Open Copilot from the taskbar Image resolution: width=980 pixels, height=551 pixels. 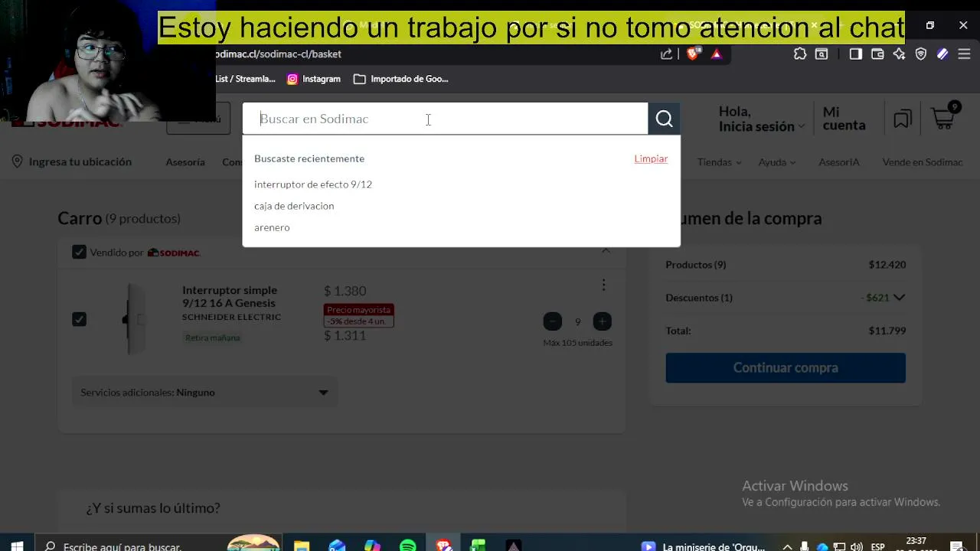click(372, 546)
